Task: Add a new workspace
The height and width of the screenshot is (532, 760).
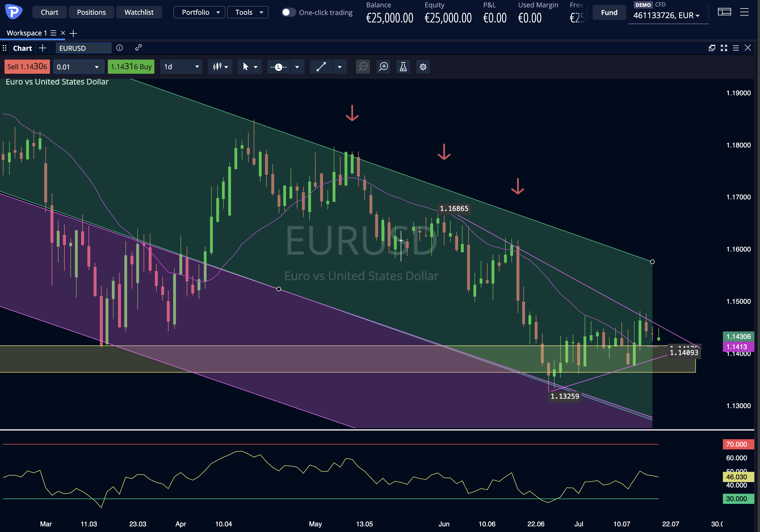Action: pyautogui.click(x=73, y=33)
